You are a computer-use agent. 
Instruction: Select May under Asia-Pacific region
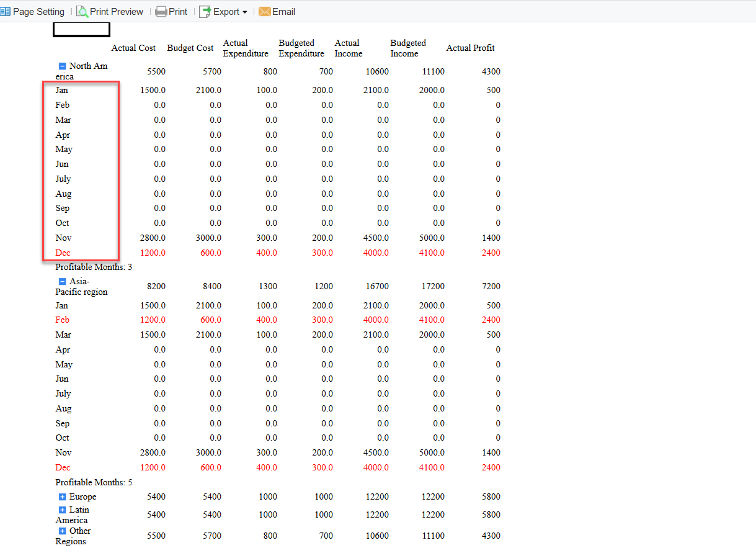tap(64, 364)
